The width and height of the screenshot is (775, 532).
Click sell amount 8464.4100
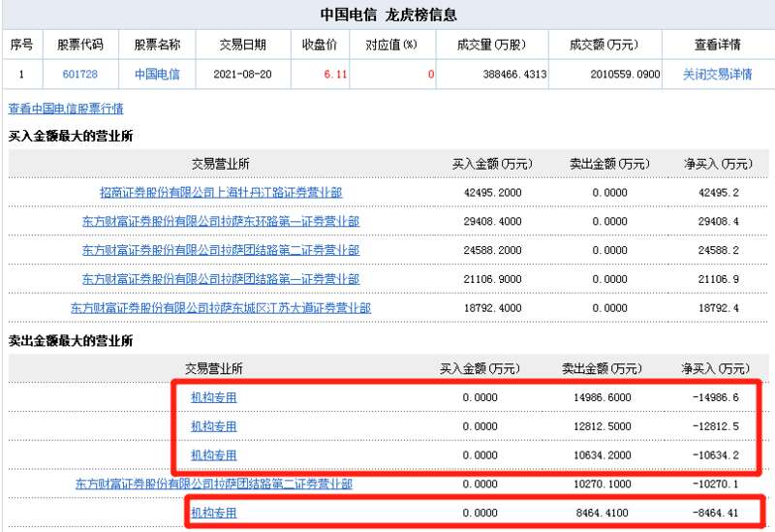[x=602, y=513]
